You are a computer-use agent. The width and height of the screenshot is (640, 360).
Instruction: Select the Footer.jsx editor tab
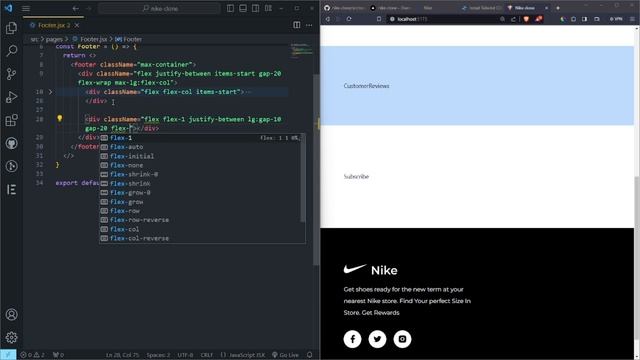click(x=53, y=25)
